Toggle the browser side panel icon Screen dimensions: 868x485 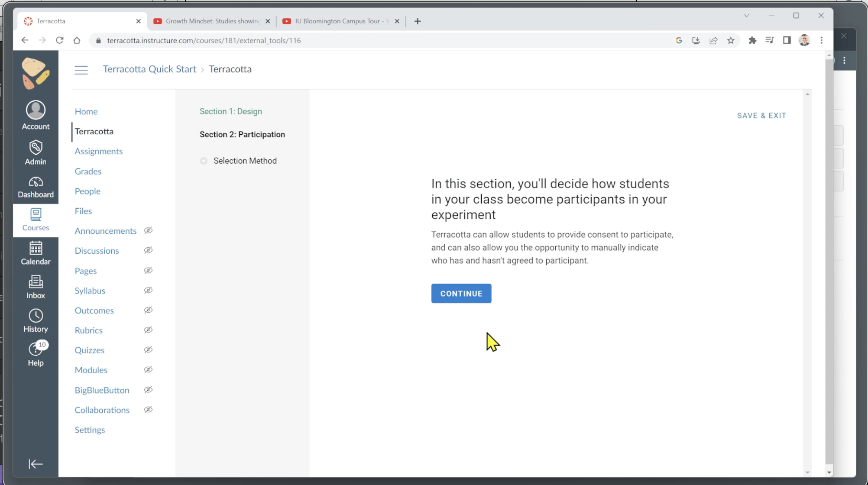[x=787, y=40]
